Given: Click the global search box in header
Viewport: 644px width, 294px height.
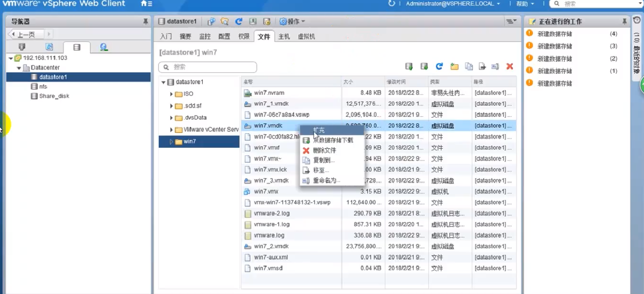Looking at the screenshot, I should coord(596,4).
